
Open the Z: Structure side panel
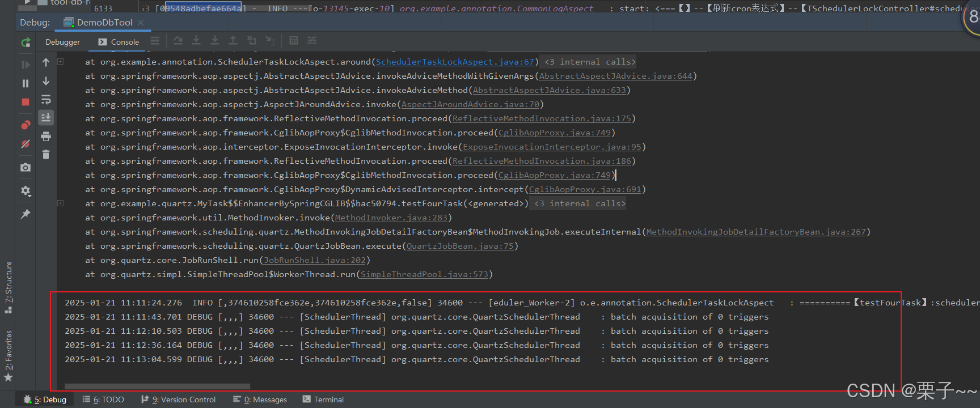click(9, 287)
